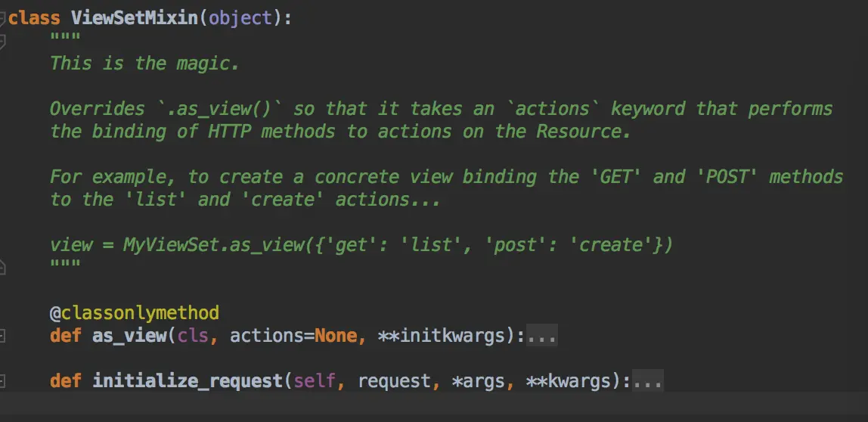Screen dimensions: 868x422
Task: Click the docstring closing fold marker
Action: tap(2, 267)
